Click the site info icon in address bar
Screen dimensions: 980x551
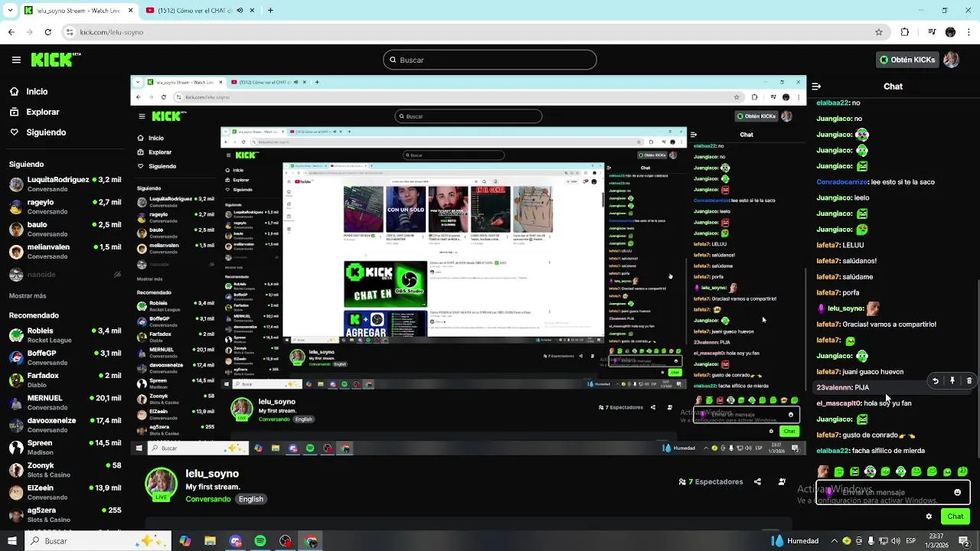70,32
